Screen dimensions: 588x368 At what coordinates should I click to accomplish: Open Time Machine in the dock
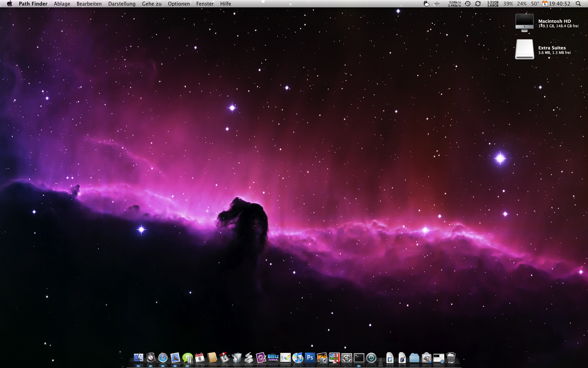point(371,358)
